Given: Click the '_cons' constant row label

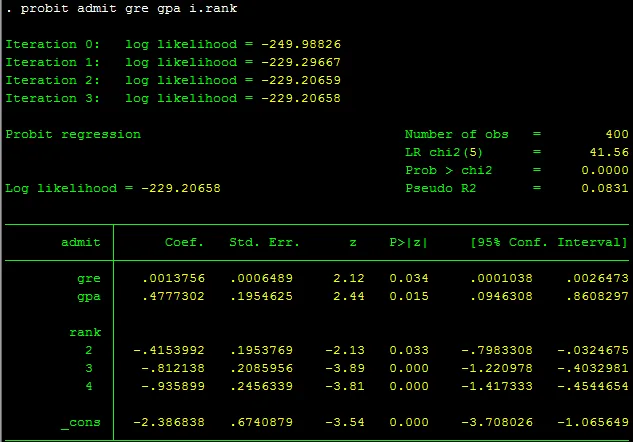Looking at the screenshot, I should 81,423.
